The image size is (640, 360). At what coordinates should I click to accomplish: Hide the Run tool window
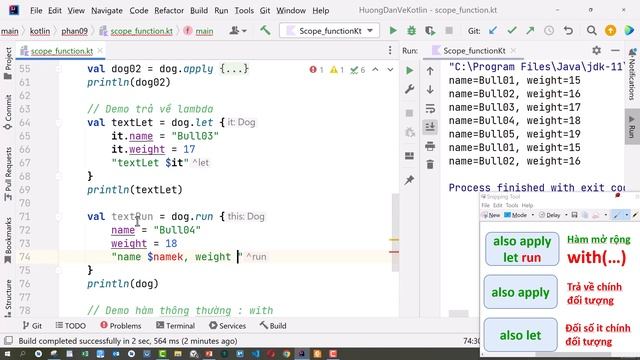click(x=615, y=50)
